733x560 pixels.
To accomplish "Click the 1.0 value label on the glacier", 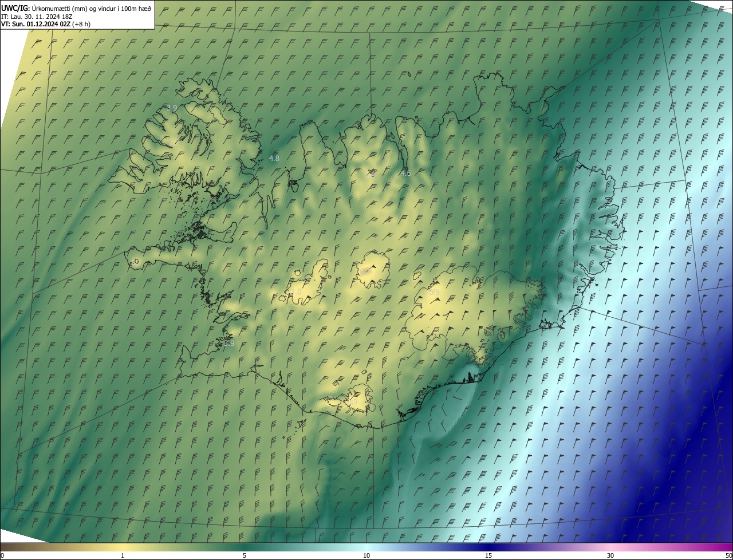I will pos(296,292).
